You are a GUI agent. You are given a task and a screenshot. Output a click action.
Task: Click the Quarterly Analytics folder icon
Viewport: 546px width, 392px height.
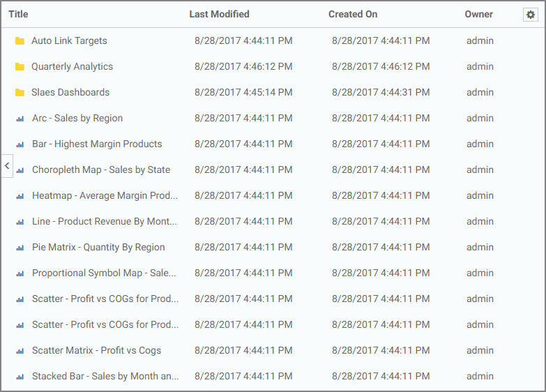20,66
